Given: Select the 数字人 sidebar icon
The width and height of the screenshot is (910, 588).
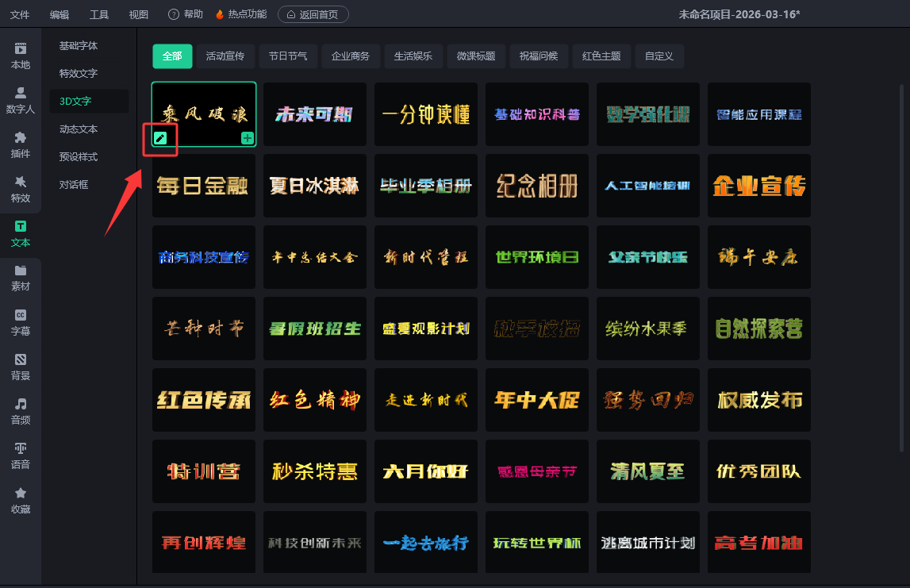Looking at the screenshot, I should 21,100.
